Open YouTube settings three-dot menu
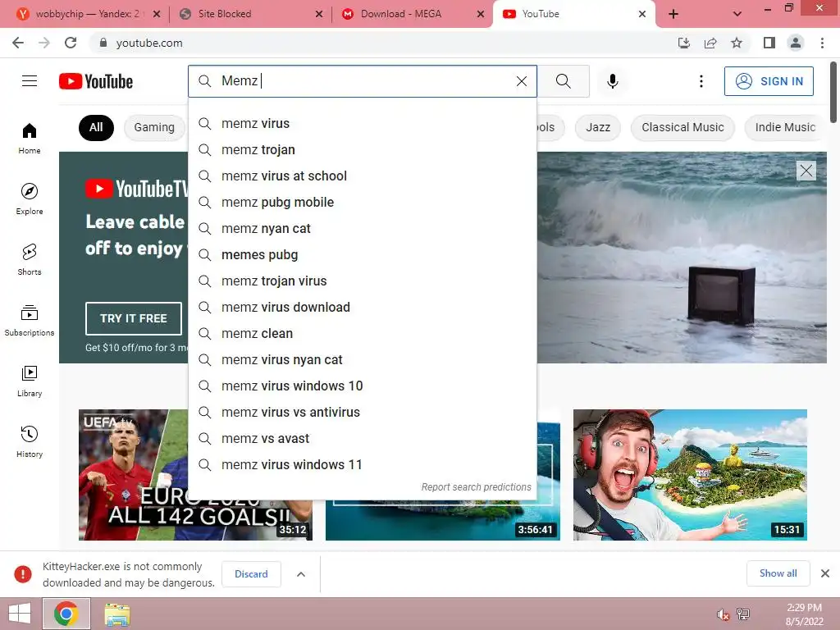This screenshot has width=840, height=630. point(701,81)
